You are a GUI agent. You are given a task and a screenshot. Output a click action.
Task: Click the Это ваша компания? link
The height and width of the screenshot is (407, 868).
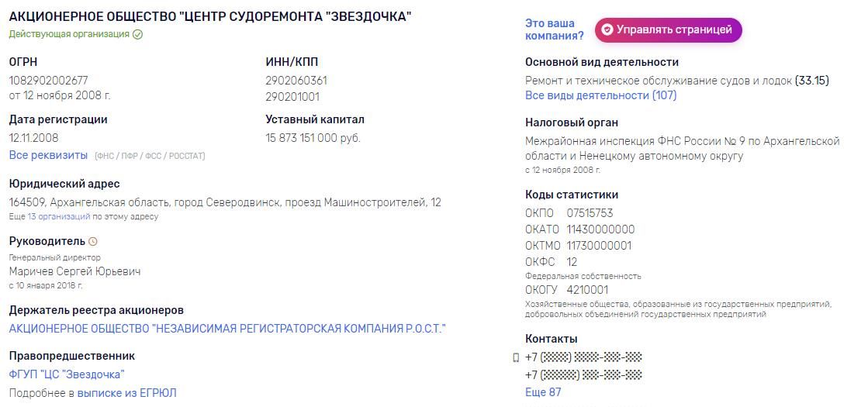(553, 29)
